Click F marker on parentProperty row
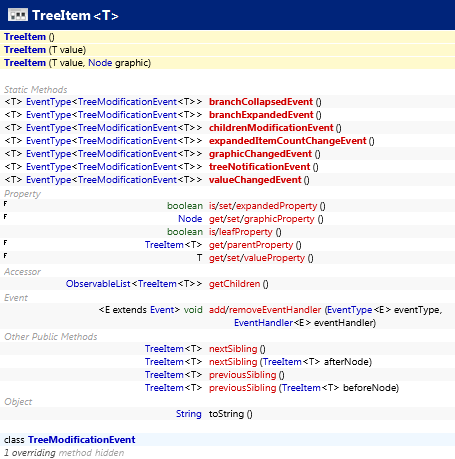This screenshot has width=455, height=459. click(5, 242)
